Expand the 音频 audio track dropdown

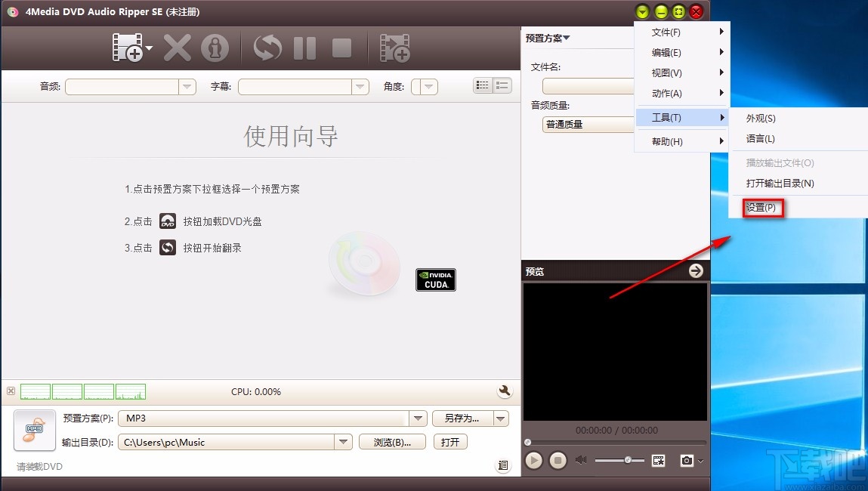pyautogui.click(x=187, y=86)
